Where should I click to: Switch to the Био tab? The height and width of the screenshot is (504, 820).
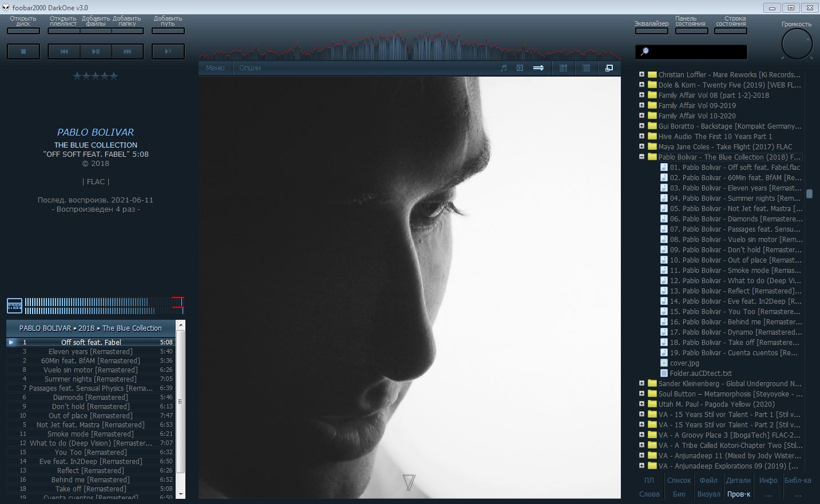pyautogui.click(x=679, y=494)
